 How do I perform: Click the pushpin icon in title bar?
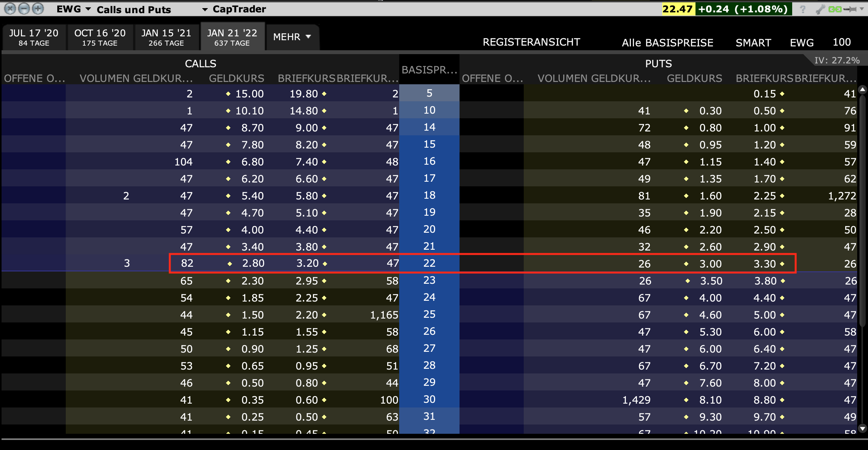tap(850, 9)
